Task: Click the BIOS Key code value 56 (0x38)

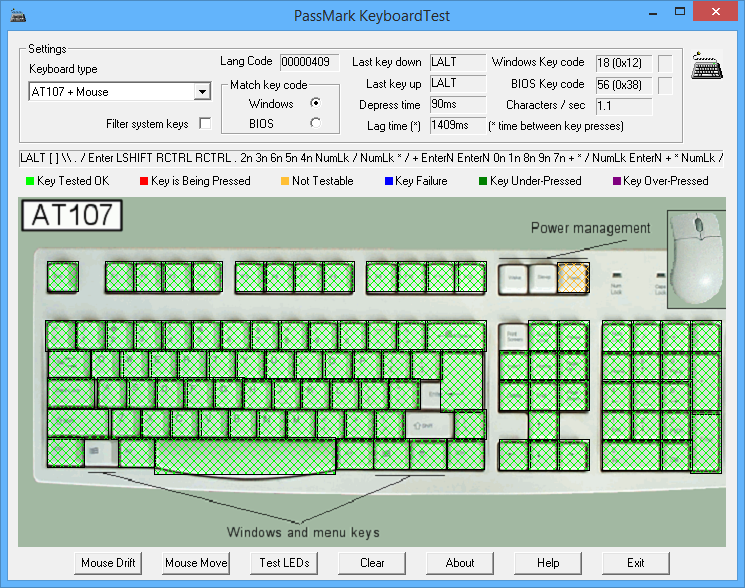Action: pos(624,85)
